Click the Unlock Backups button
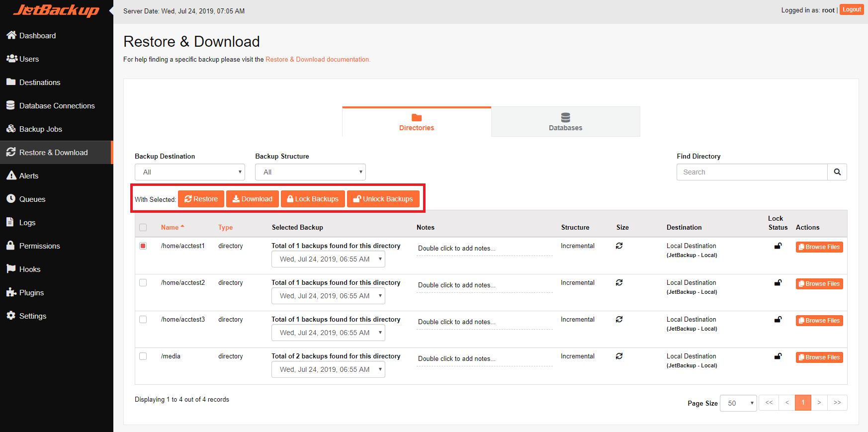This screenshot has width=868, height=432. [383, 199]
